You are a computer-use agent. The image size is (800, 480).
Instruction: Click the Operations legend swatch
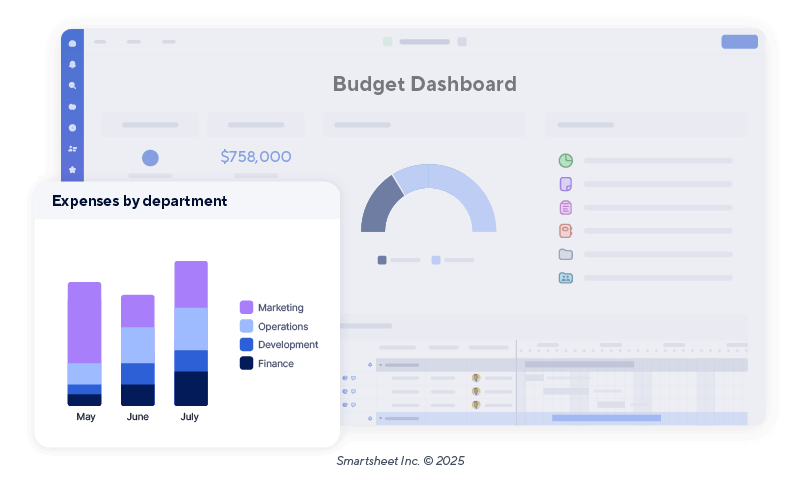[246, 326]
